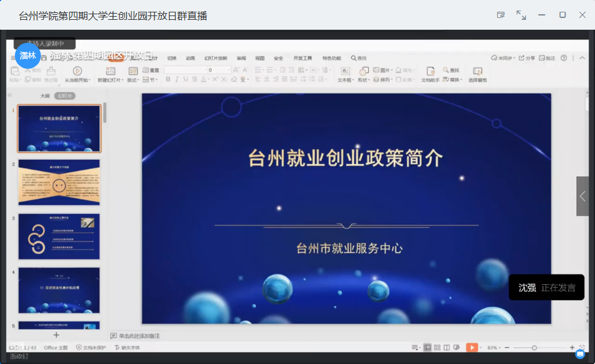Switch to normal view in status bar
Viewport: 595px width, 364px height.
(x=427, y=348)
